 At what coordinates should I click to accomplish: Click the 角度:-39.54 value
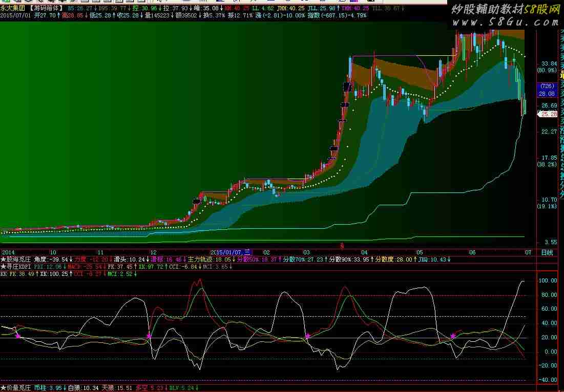pos(51,259)
